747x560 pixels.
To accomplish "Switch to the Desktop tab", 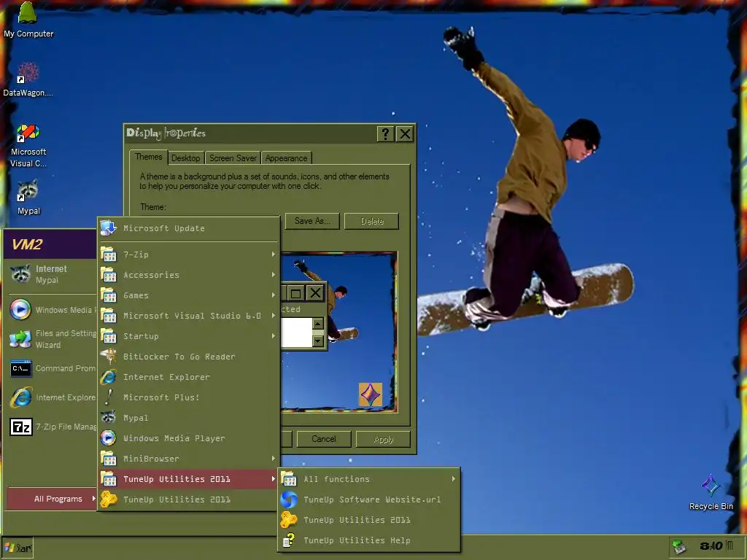I will (x=186, y=158).
